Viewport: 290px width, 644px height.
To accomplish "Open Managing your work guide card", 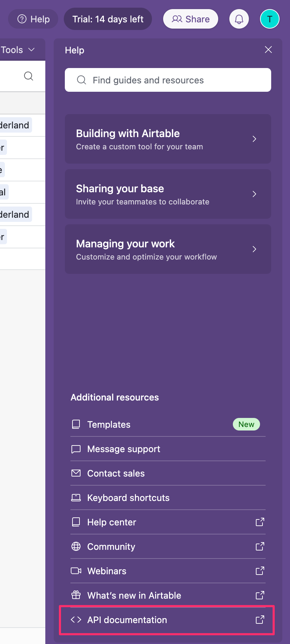I will point(168,249).
